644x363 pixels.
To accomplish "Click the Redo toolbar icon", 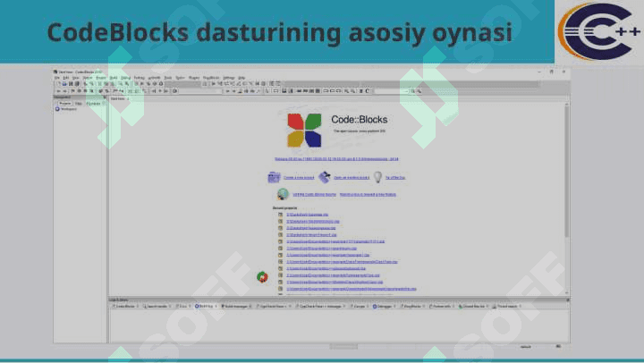I will tap(92, 84).
